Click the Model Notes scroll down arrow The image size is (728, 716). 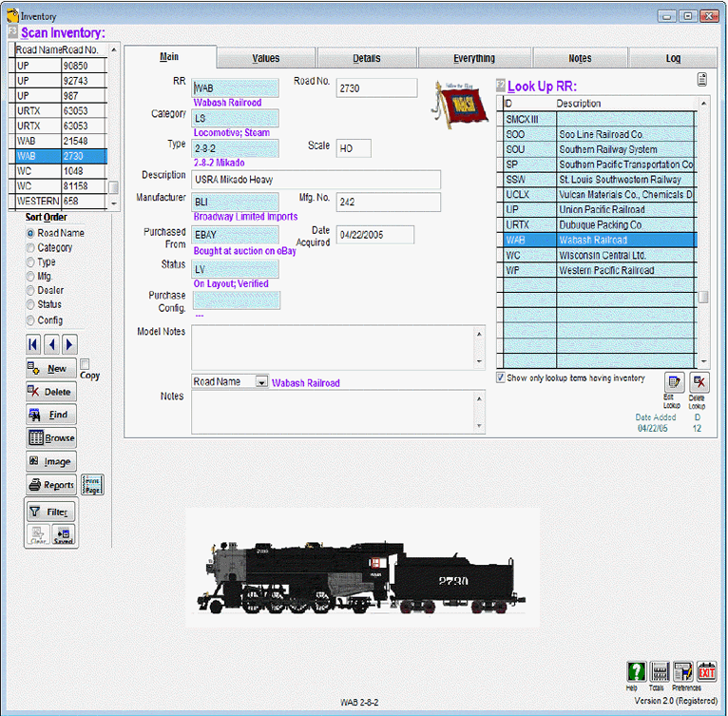(479, 361)
